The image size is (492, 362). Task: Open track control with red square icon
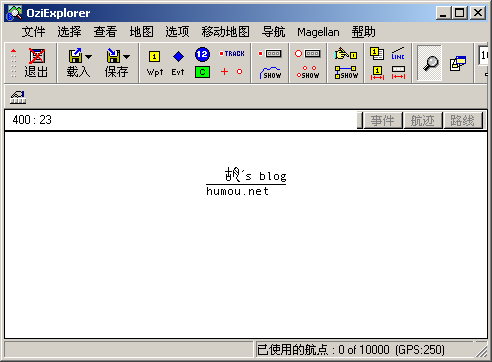(270, 54)
